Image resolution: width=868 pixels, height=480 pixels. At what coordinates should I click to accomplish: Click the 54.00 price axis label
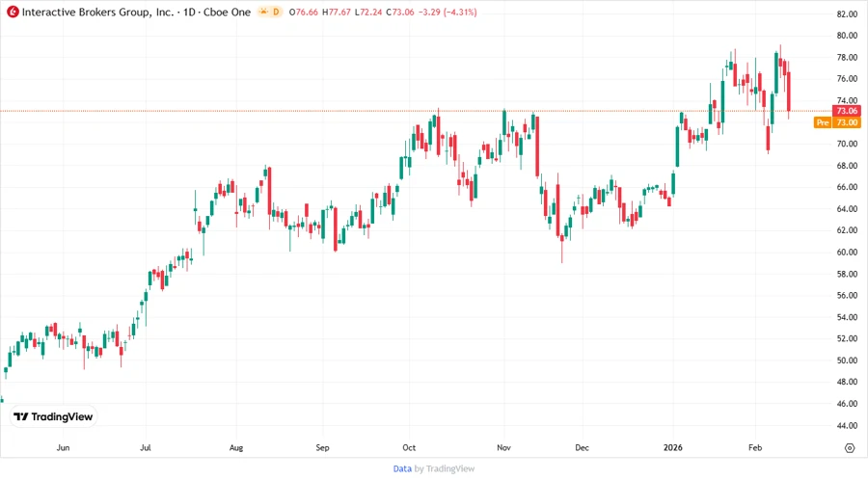[847, 317]
